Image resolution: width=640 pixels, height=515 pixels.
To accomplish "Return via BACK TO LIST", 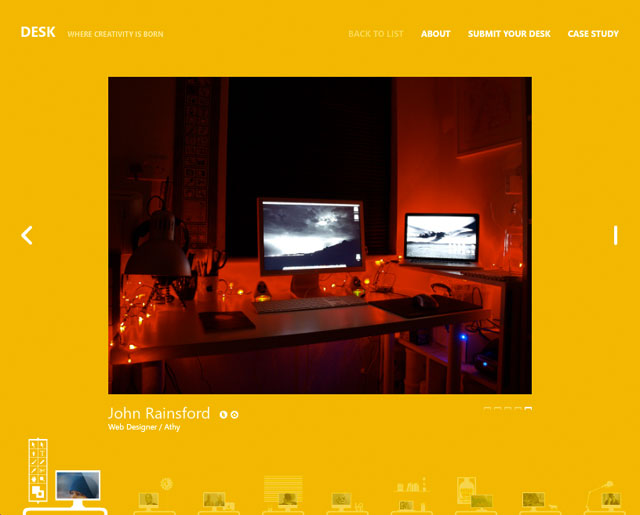I will pyautogui.click(x=376, y=34).
